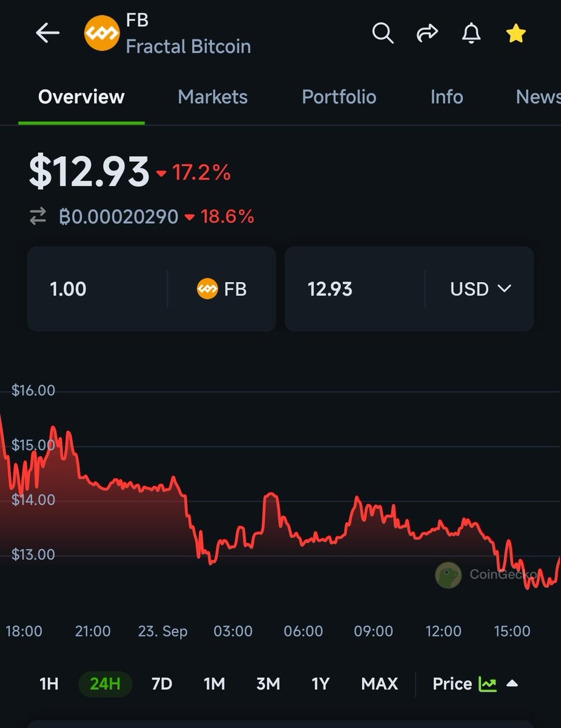Tap the back arrow icon
This screenshot has height=728, width=561.
47,33
